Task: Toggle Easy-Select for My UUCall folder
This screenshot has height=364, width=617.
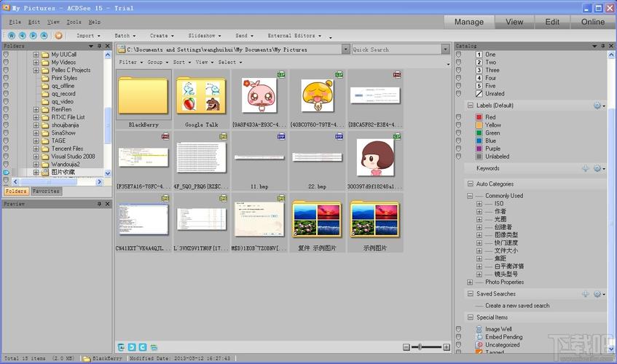Action: click(x=6, y=55)
